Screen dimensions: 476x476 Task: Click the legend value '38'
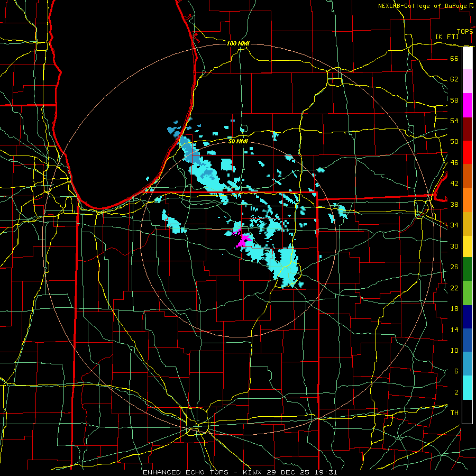454,204
